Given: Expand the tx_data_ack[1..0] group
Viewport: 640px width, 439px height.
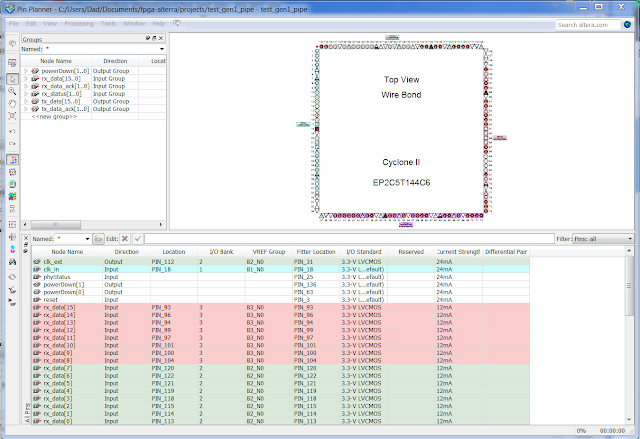Looking at the screenshot, I should point(26,109).
